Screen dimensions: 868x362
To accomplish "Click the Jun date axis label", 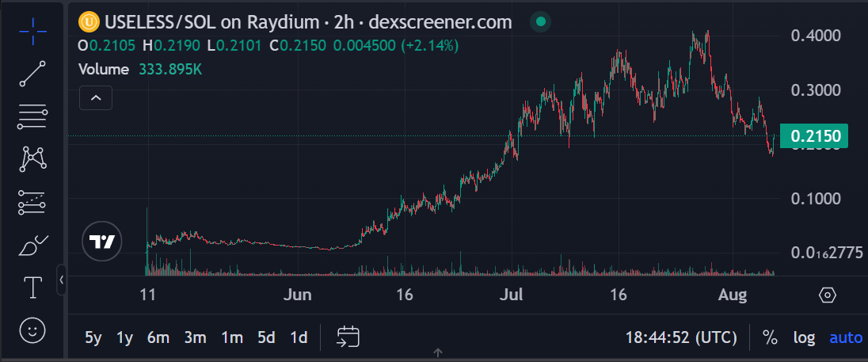I will tap(297, 295).
